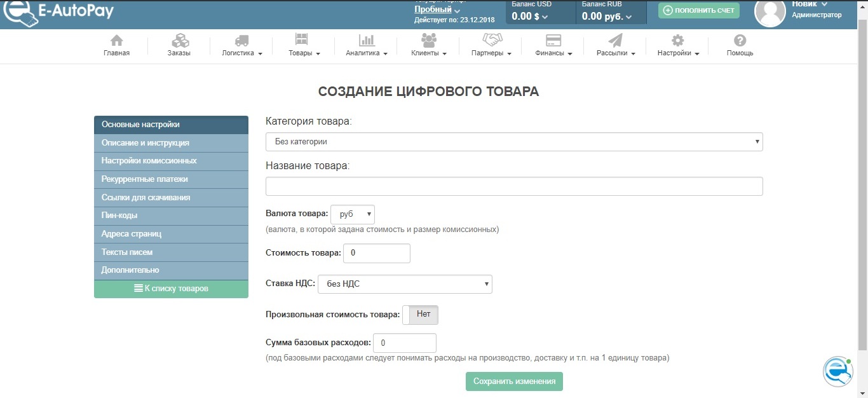This screenshot has width=868, height=398.
Task: Click the Пополнить счет button
Action: [699, 10]
